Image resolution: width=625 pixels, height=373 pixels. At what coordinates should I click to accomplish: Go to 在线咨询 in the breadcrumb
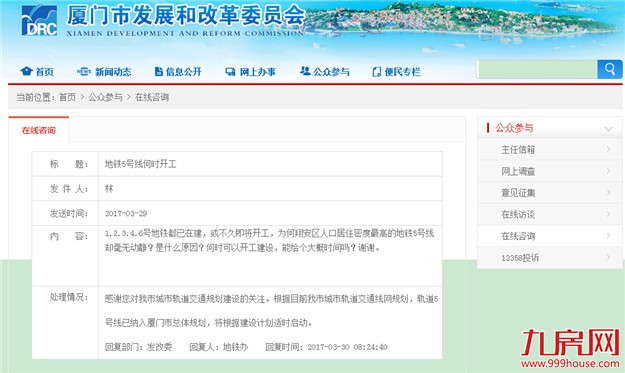point(151,97)
